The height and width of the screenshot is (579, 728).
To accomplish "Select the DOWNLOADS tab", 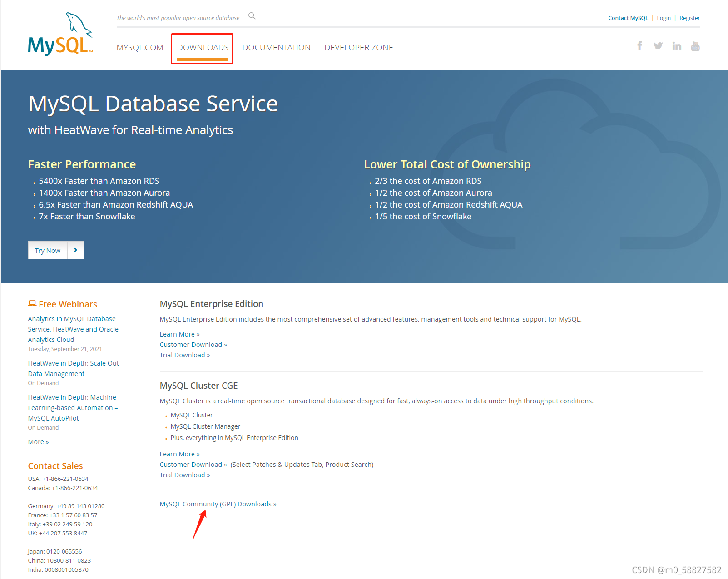I will (203, 48).
